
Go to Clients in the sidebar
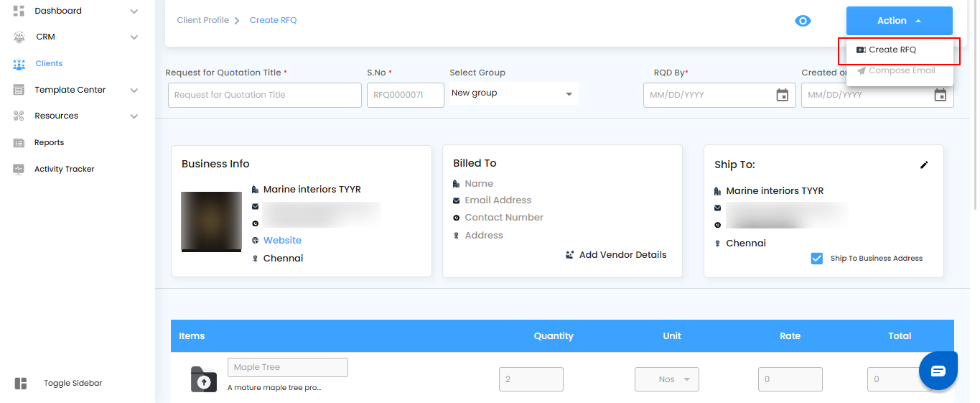pos(49,64)
